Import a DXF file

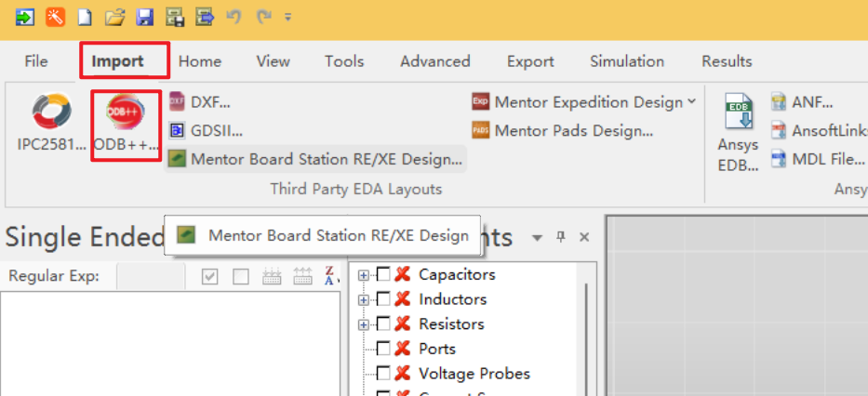click(199, 101)
